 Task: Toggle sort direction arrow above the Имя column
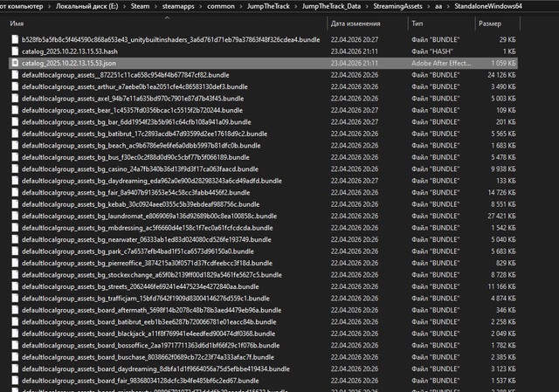[x=167, y=17]
